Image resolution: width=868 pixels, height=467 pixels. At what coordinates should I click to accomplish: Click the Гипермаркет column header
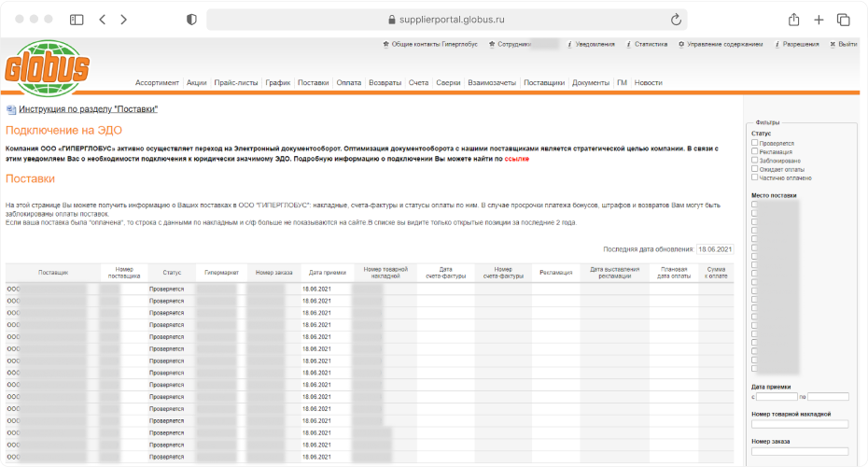[221, 273]
